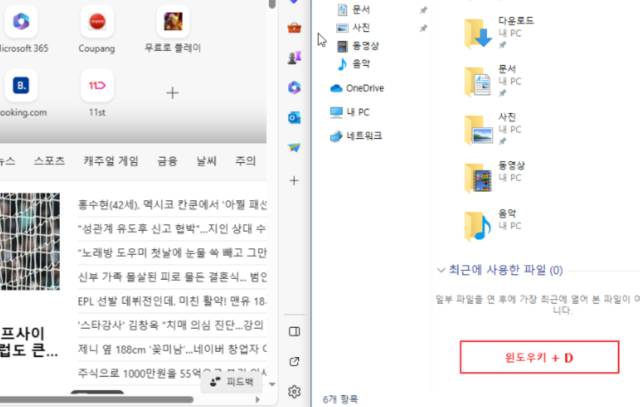The image size is (640, 407).
Task: Collapse the 최근에 사용한 파일 section
Action: point(441,270)
